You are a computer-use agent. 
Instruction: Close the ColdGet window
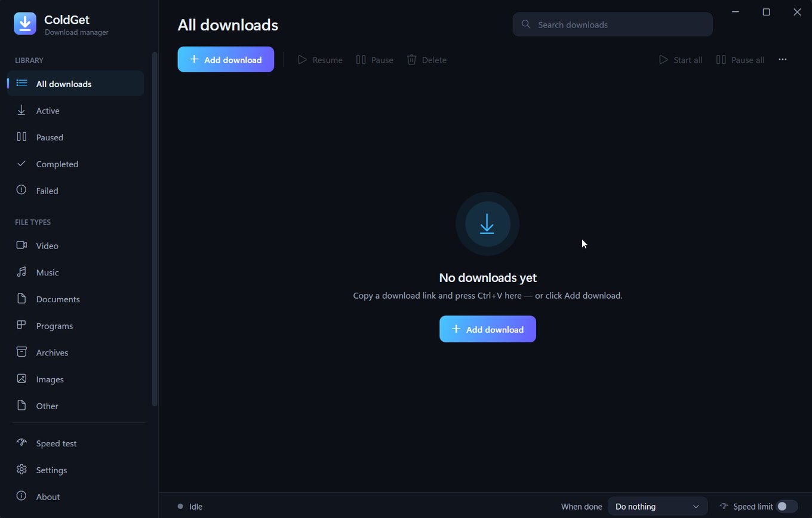click(x=797, y=12)
